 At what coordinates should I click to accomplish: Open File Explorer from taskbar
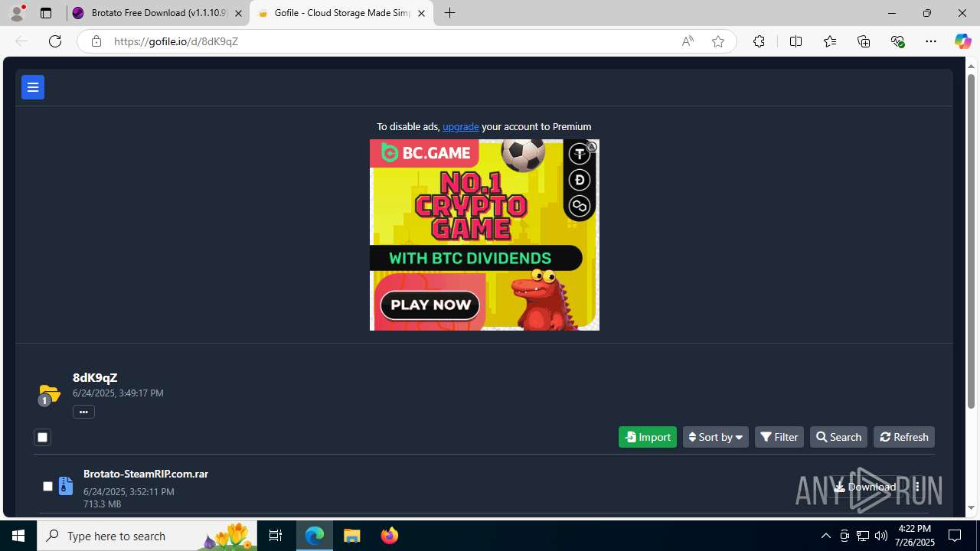tap(352, 536)
